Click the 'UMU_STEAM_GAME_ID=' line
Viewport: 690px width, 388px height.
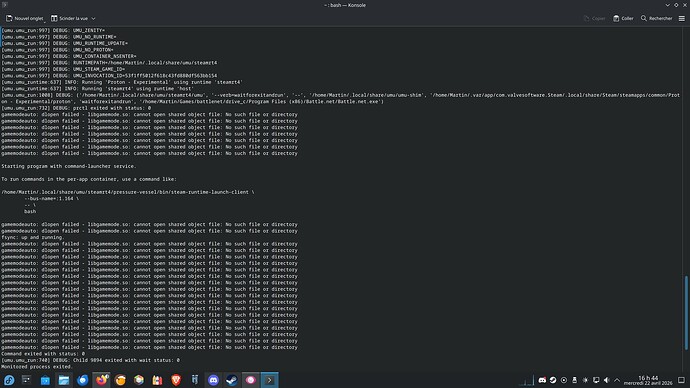click(63, 69)
